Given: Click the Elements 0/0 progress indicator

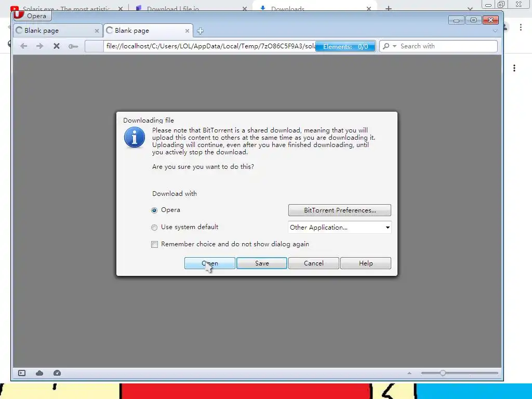Looking at the screenshot, I should click(345, 46).
